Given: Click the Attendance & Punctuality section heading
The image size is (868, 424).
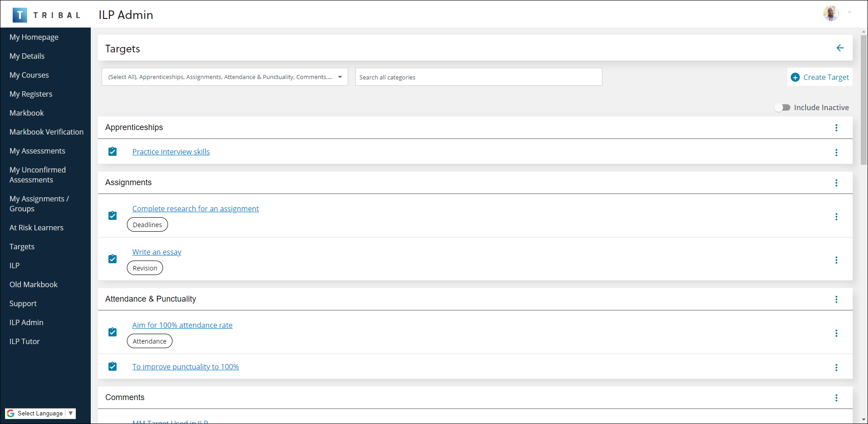Looking at the screenshot, I should [150, 299].
